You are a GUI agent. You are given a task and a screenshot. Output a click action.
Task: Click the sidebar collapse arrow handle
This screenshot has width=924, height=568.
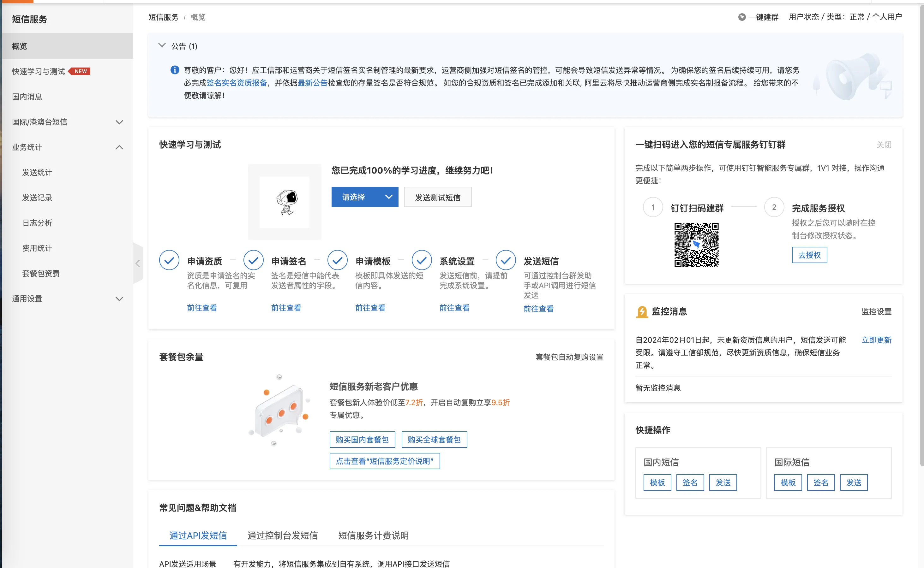point(138,264)
